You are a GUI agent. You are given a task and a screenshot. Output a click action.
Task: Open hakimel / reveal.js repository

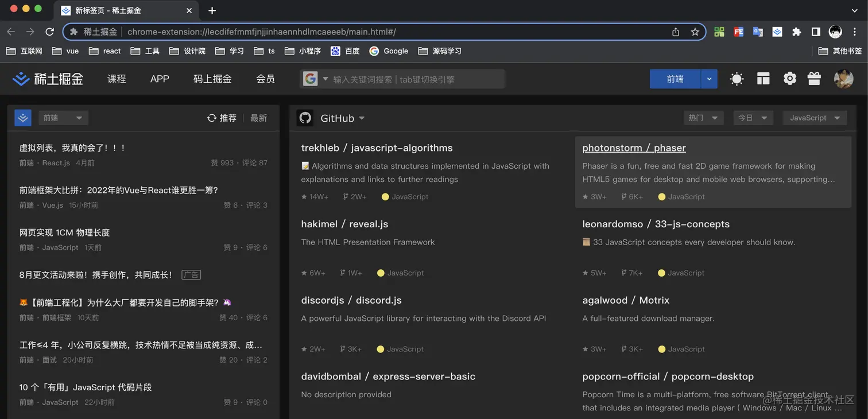[x=344, y=224]
